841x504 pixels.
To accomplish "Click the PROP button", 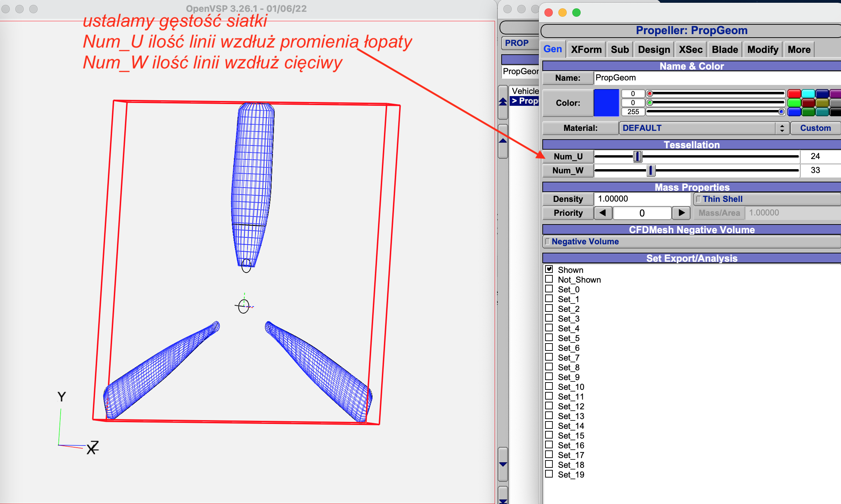I will (x=518, y=43).
